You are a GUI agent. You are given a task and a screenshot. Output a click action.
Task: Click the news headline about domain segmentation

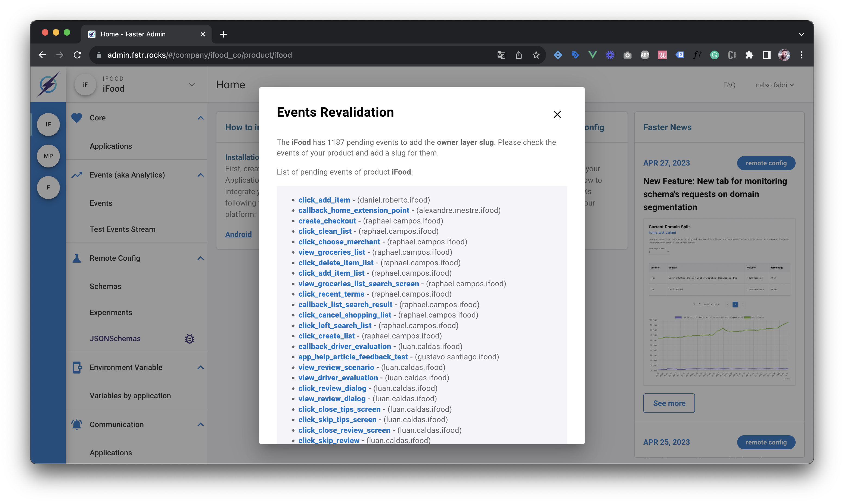point(715,194)
